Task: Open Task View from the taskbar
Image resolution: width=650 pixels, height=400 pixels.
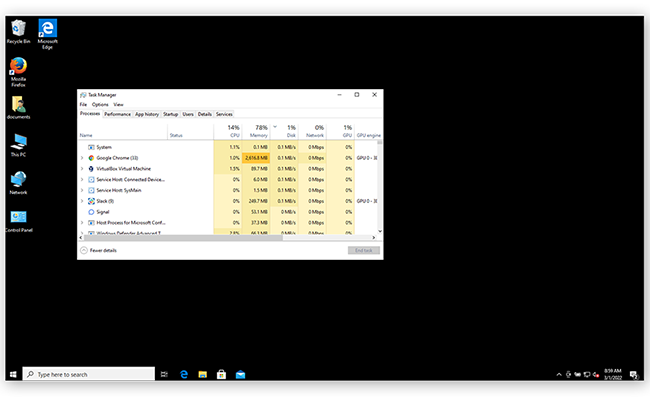Action: [x=164, y=374]
